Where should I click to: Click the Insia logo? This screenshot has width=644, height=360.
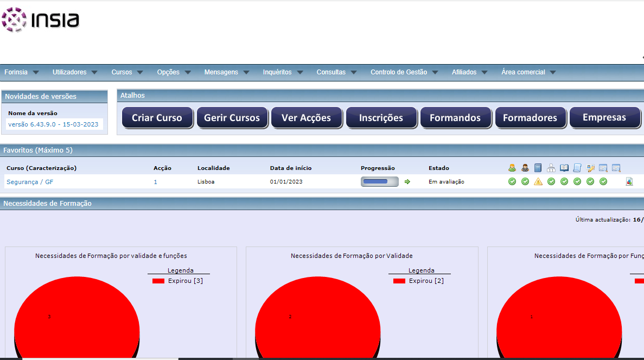[41, 20]
